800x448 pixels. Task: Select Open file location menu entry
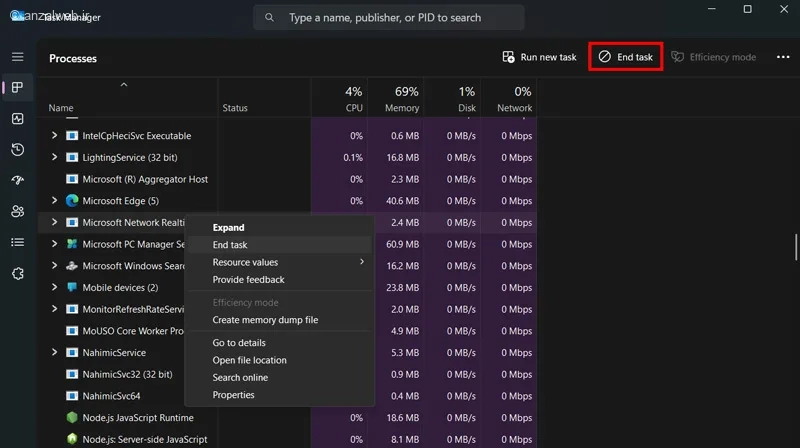[280, 360]
